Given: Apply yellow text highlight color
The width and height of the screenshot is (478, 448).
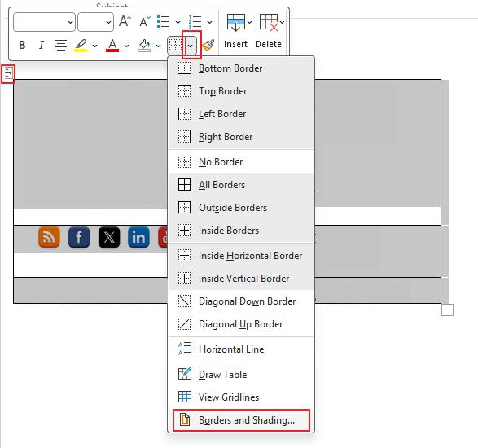Looking at the screenshot, I should tap(81, 45).
